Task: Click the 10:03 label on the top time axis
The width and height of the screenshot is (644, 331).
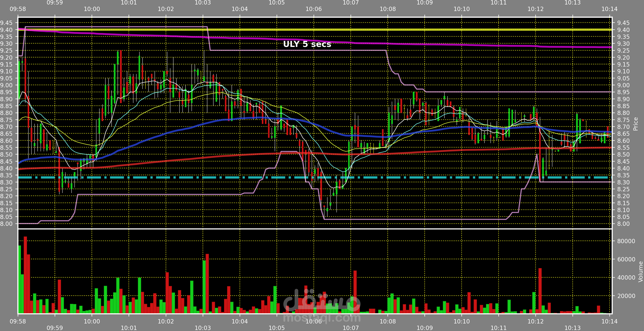Action: pos(203,3)
